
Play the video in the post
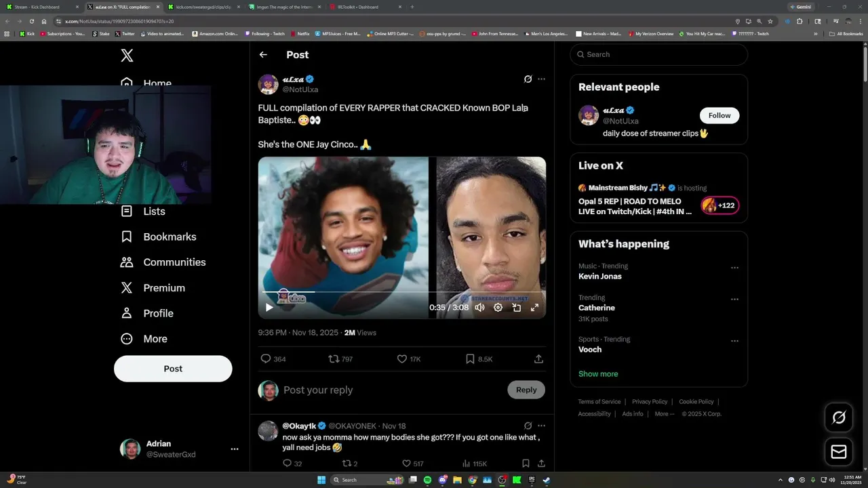tap(269, 308)
